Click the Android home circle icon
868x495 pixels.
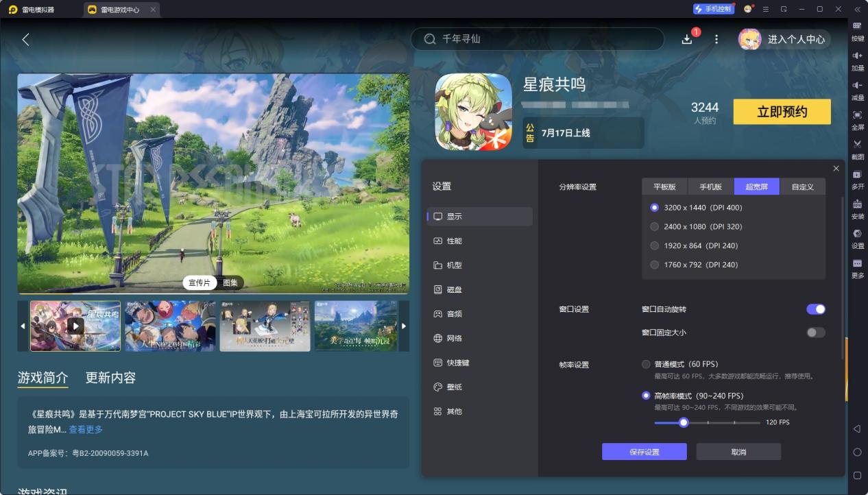[857, 452]
